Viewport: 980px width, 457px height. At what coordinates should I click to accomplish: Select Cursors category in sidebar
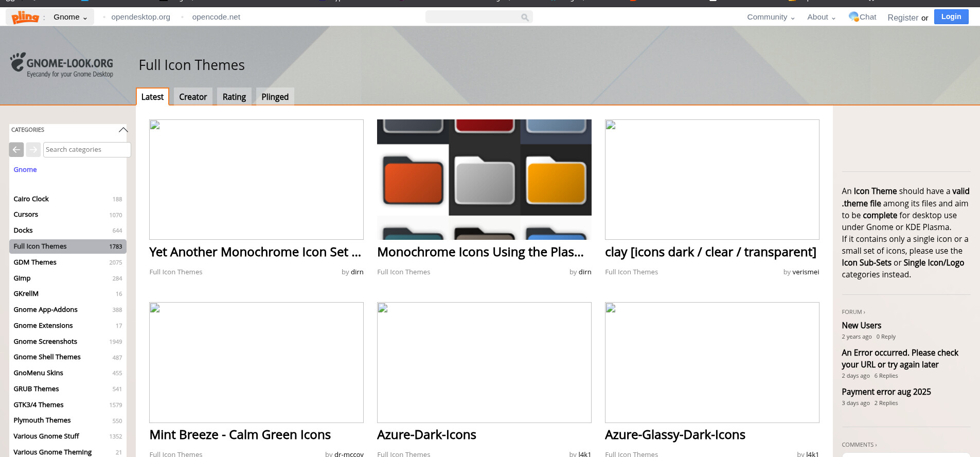[26, 215]
